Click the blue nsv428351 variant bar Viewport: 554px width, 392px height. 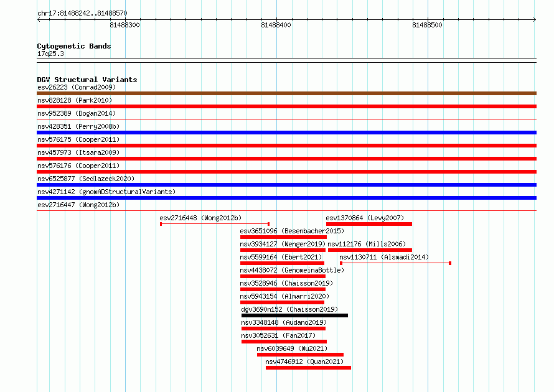[286, 133]
